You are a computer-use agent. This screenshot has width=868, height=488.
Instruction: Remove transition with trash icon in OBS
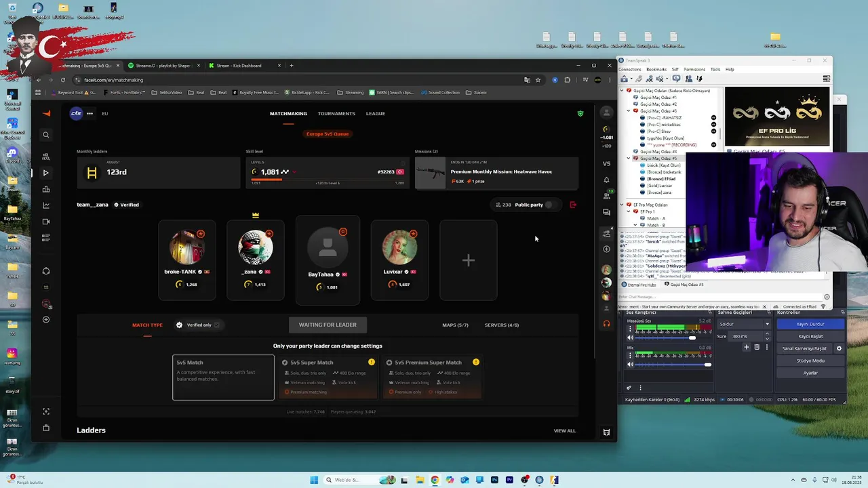pos(757,347)
